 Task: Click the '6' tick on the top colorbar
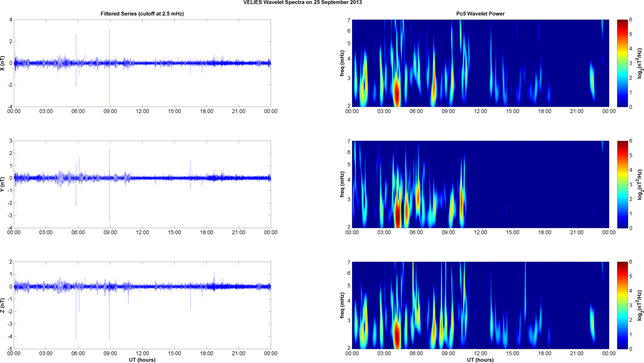pos(630,20)
